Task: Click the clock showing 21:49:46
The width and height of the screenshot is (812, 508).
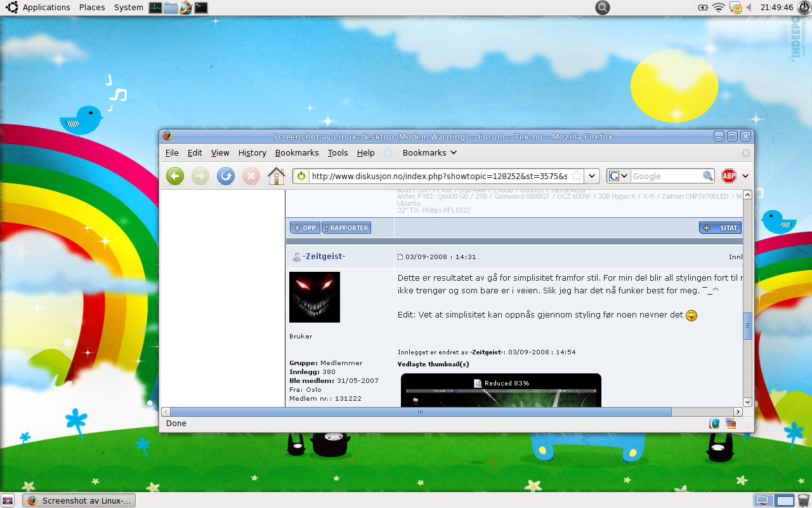Action: [x=777, y=8]
